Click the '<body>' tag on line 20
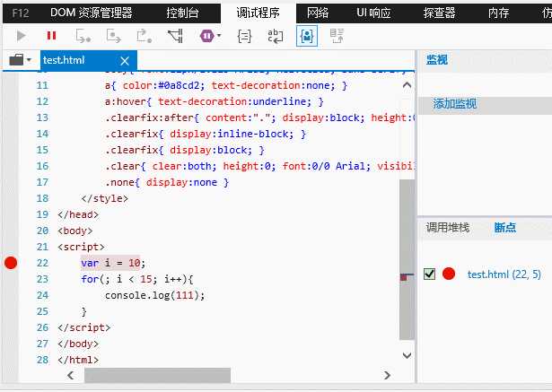The image size is (552, 392). tap(75, 231)
